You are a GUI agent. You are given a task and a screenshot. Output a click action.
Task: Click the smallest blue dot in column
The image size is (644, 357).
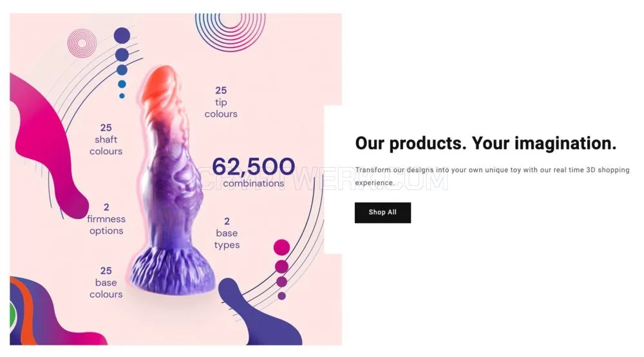122,96
